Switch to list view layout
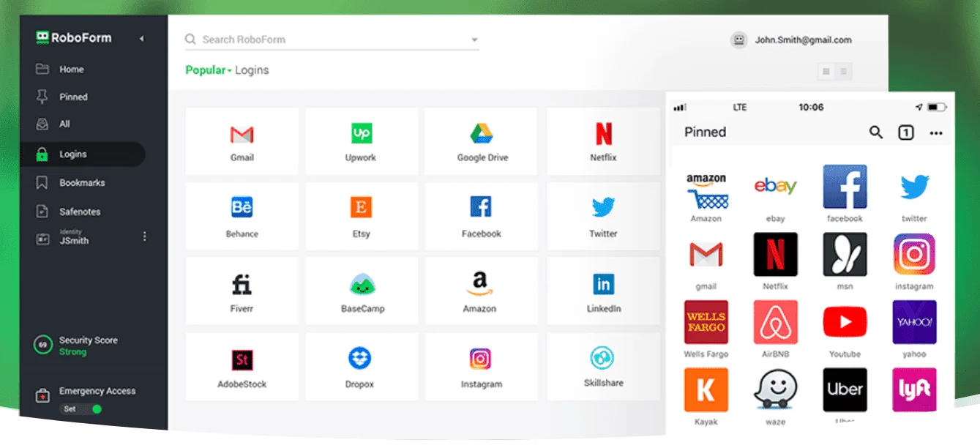 tap(844, 72)
